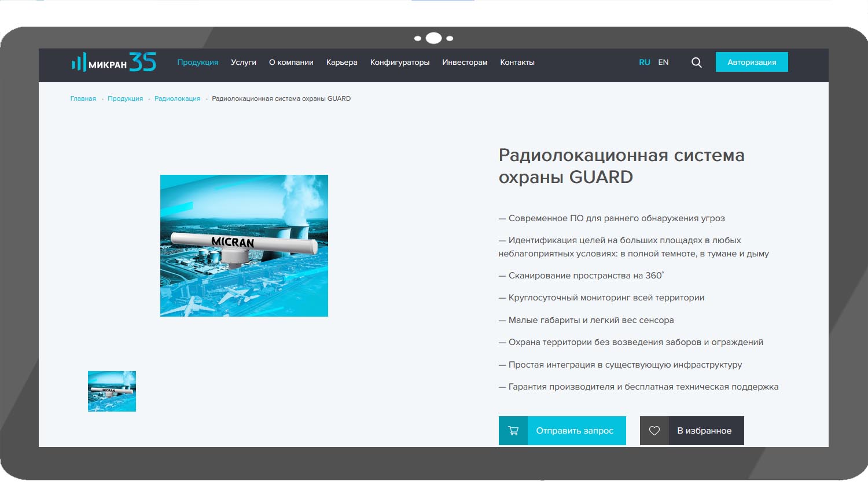Click the main GUARD radar product image
The width and height of the screenshot is (868, 488).
click(x=244, y=245)
